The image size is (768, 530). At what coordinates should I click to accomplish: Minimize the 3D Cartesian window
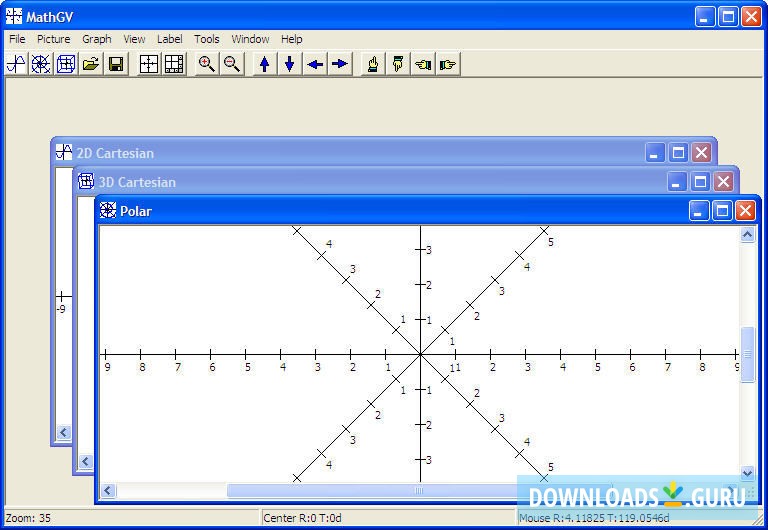676,182
